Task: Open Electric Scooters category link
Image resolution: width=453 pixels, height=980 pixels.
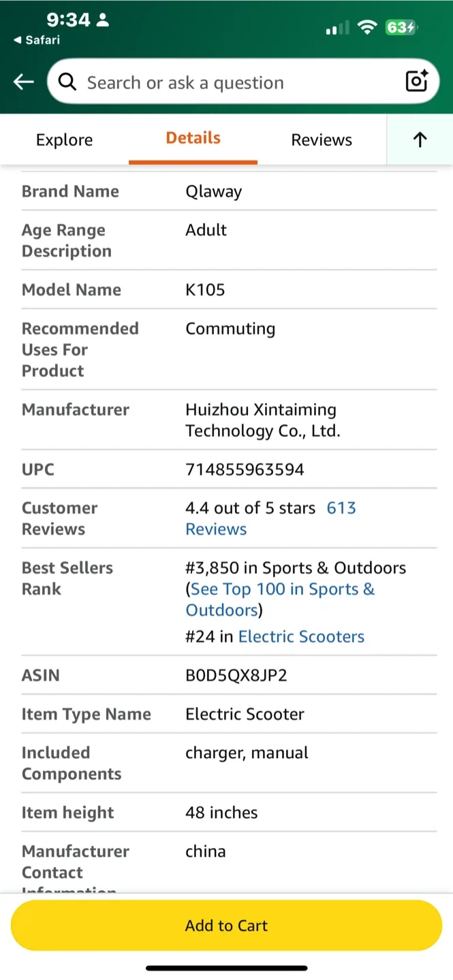Action: pyautogui.click(x=301, y=637)
